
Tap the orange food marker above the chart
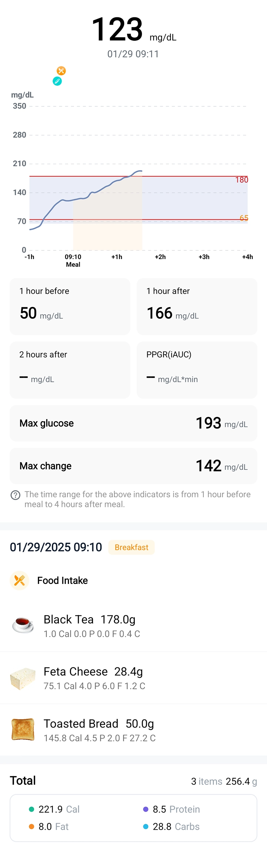coord(61,71)
